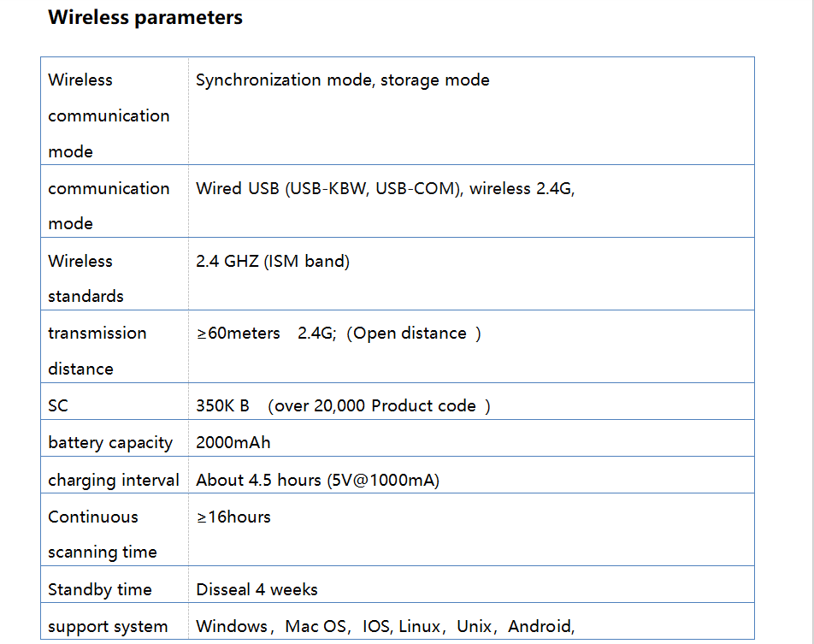814x644 pixels.
Task: Click the "Wireless standards" row label
Action: tap(86, 279)
